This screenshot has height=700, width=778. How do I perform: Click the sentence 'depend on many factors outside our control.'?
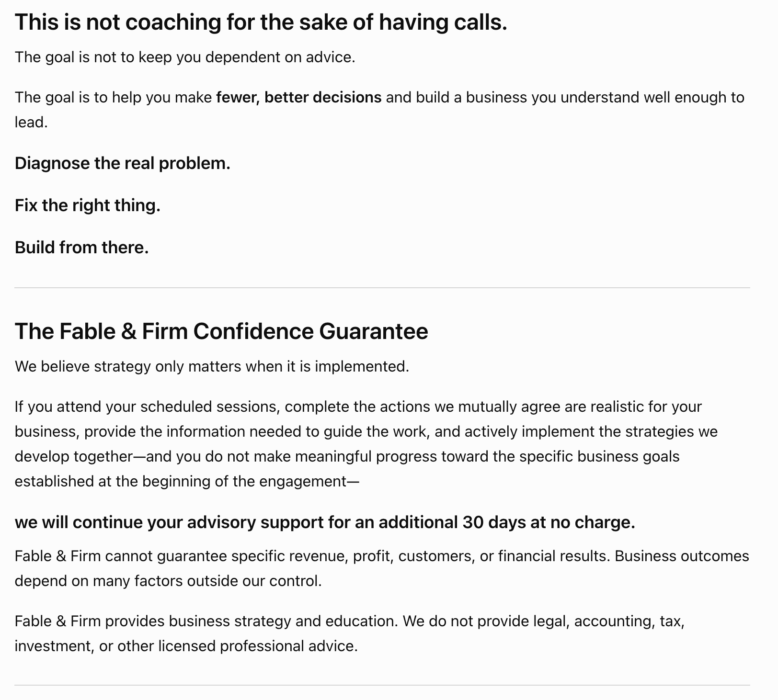168,581
